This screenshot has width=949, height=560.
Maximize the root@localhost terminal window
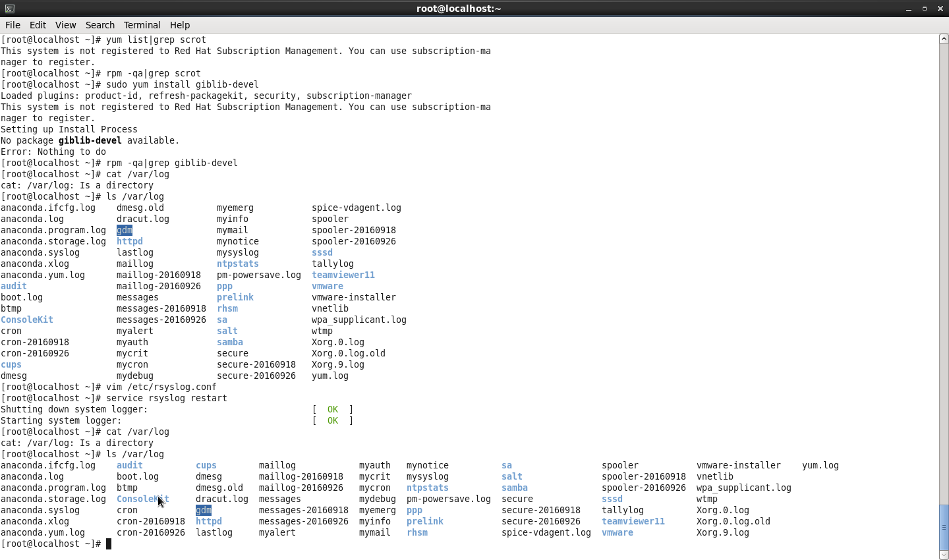click(x=925, y=9)
